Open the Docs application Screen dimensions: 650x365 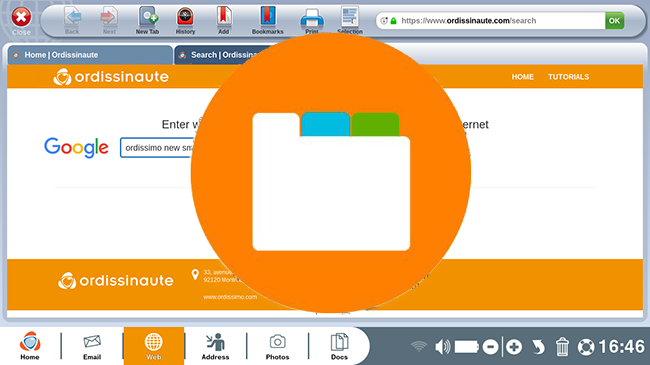click(339, 346)
